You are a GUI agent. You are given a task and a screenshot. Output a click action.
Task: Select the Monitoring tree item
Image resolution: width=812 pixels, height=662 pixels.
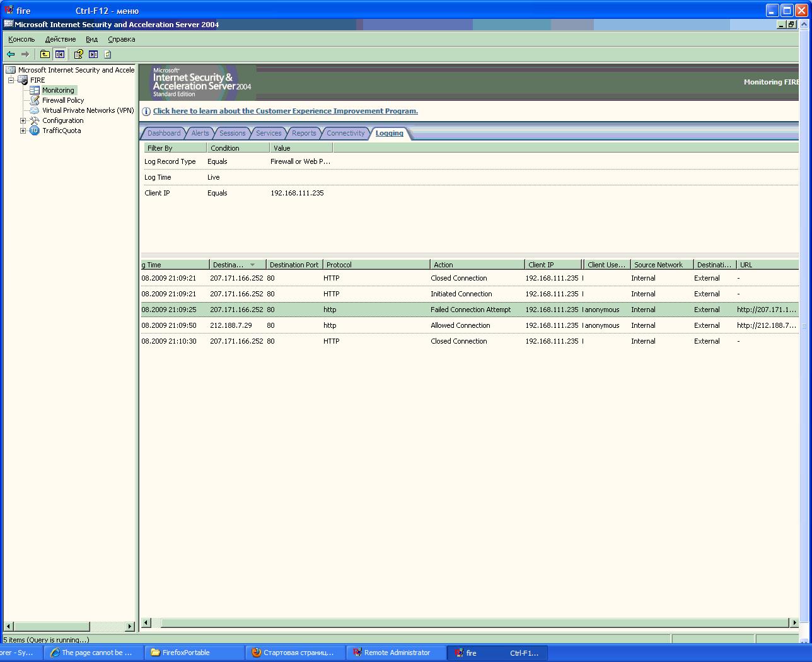(58, 90)
